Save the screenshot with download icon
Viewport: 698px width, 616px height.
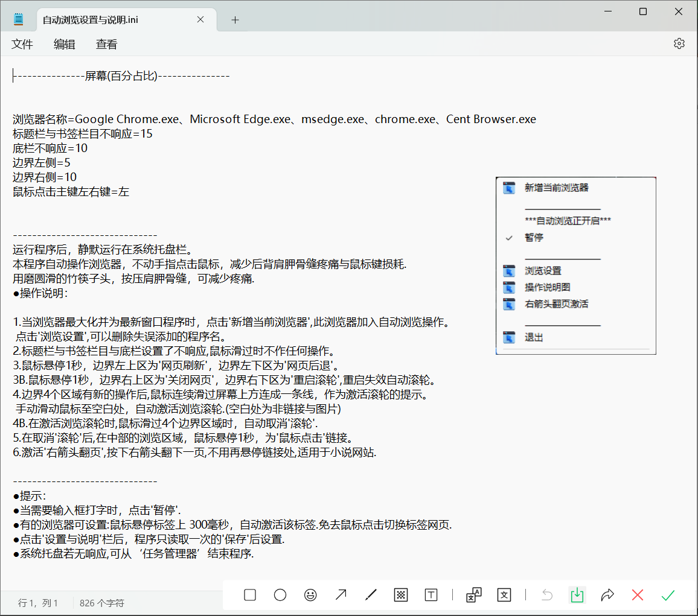[x=577, y=595]
